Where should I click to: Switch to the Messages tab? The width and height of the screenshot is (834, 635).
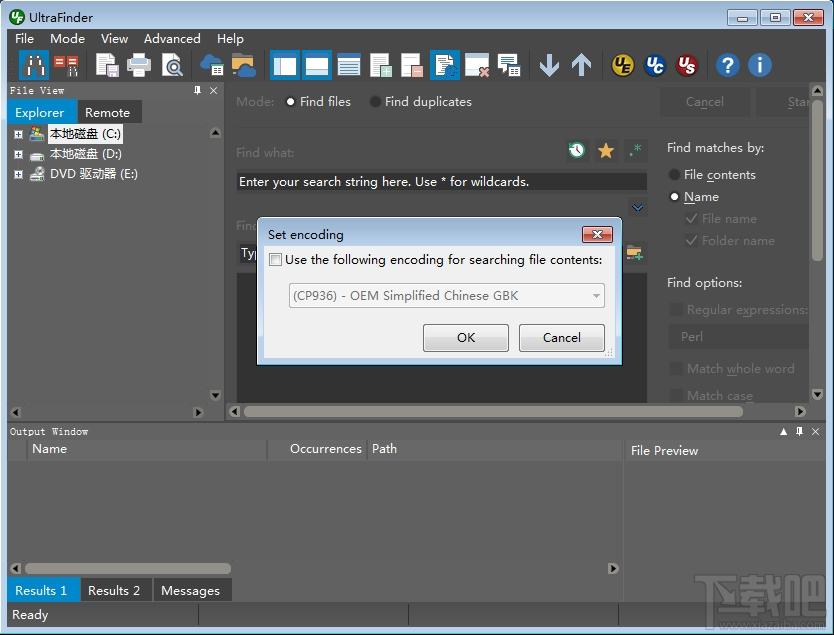pyautogui.click(x=190, y=590)
